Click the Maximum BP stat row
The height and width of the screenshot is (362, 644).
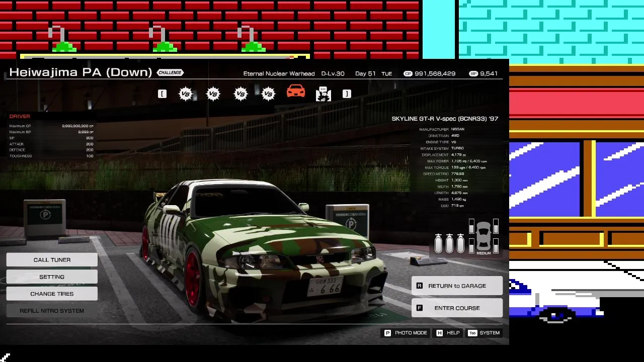pos(51,132)
